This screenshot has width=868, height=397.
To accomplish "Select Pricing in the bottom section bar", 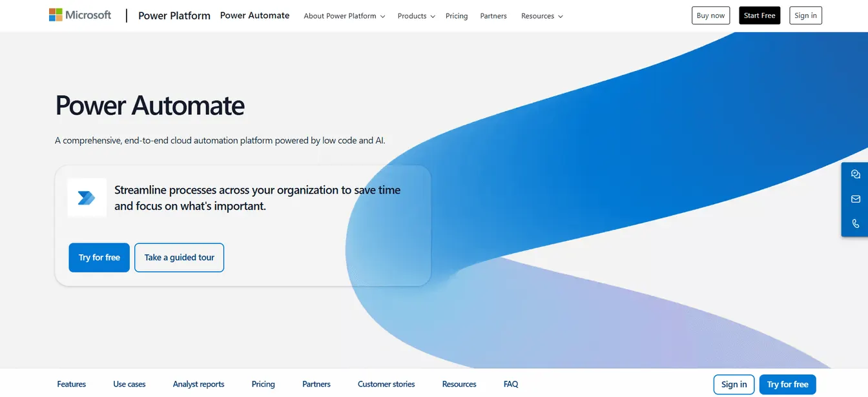I will (x=263, y=384).
